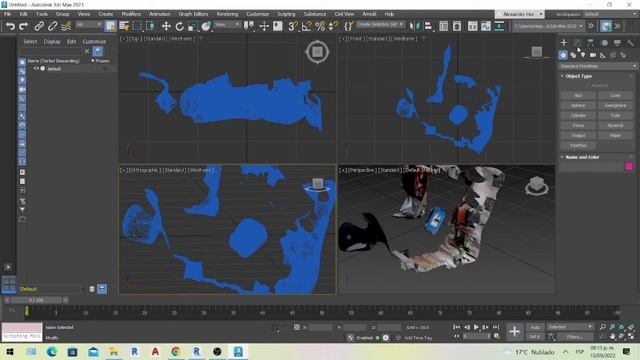This screenshot has width=640, height=360.
Task: Open the selection filter dropdown
Action: coord(89,25)
